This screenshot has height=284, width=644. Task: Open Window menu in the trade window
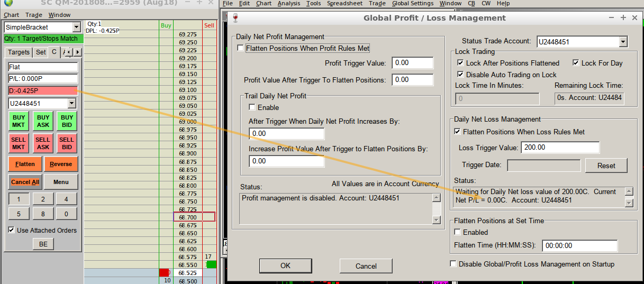[x=59, y=15]
